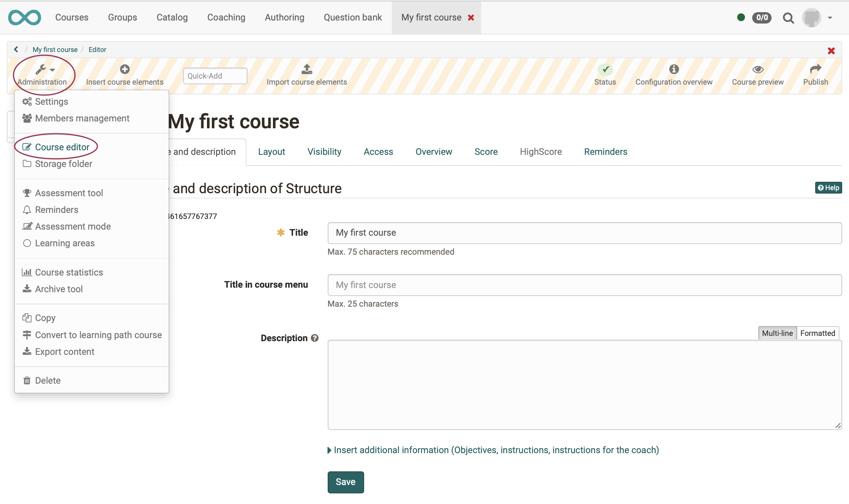Click the Publish arrow icon
This screenshot has height=504, width=849.
[x=815, y=69]
